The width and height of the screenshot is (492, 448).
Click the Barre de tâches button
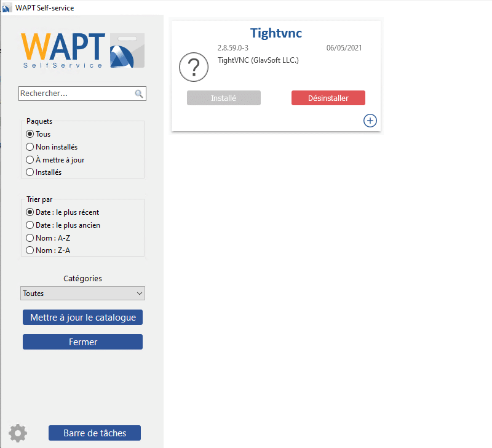[x=95, y=433]
